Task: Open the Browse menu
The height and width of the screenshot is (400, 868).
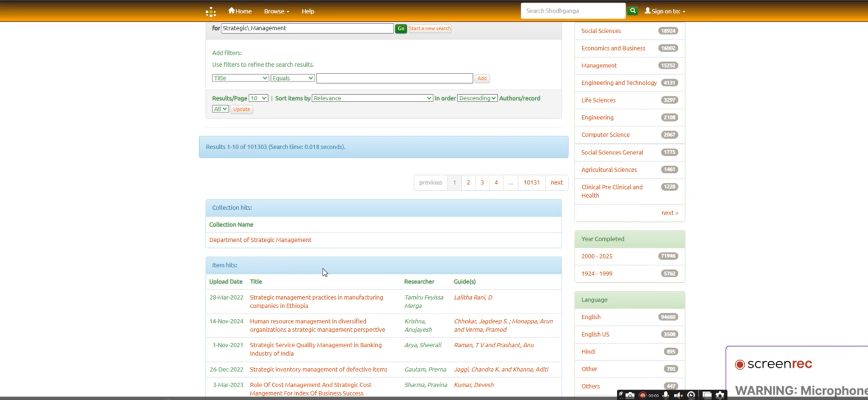Action: [x=276, y=11]
